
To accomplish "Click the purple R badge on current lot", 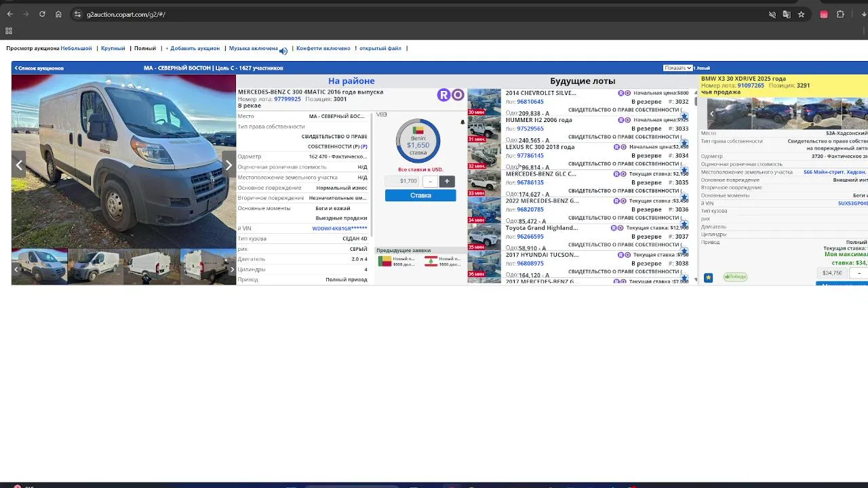I will pos(443,95).
